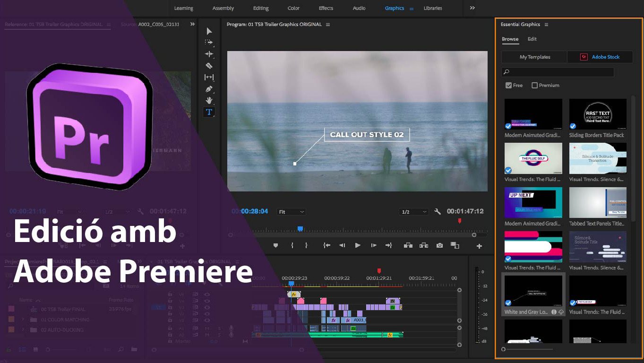644x363 pixels.
Task: Select the White and Gray Lo... template thumbnail
Action: [x=533, y=291]
